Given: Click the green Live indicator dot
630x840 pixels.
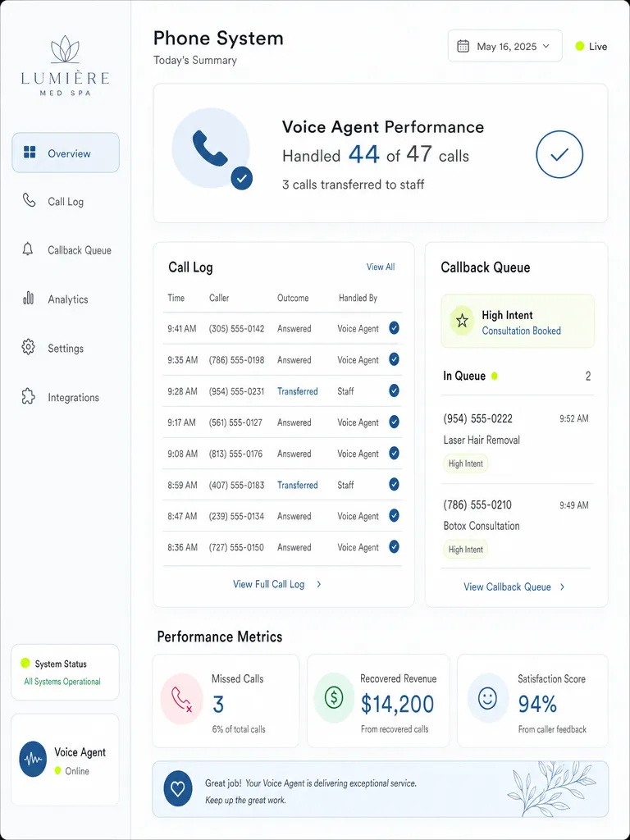Looking at the screenshot, I should tap(580, 47).
